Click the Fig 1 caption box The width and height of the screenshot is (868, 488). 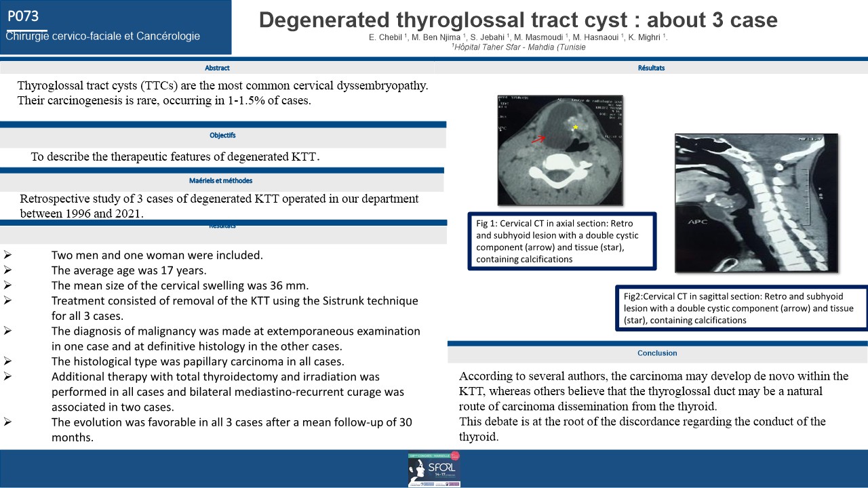pyautogui.click(x=561, y=242)
